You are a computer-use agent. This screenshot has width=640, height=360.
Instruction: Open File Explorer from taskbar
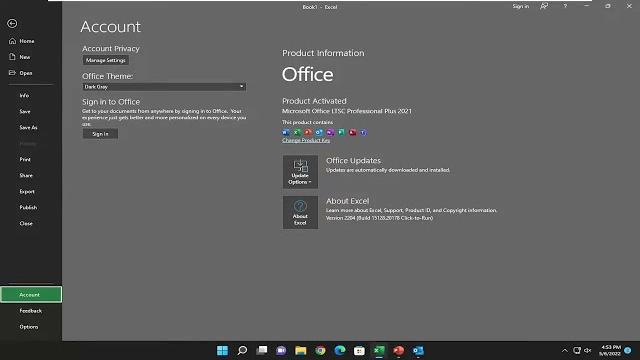click(301, 351)
